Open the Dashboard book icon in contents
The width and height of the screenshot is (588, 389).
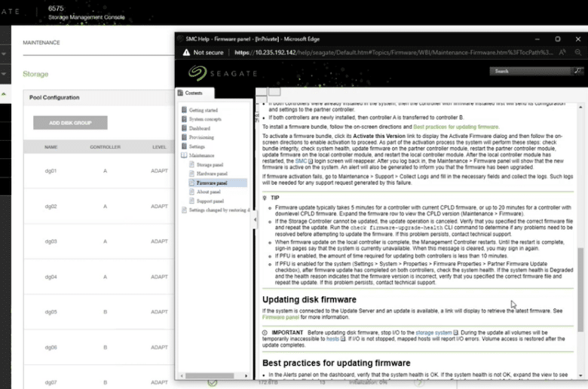184,128
